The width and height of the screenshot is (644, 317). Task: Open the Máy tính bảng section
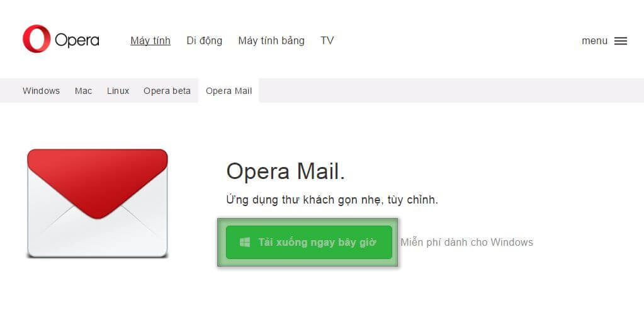(271, 41)
